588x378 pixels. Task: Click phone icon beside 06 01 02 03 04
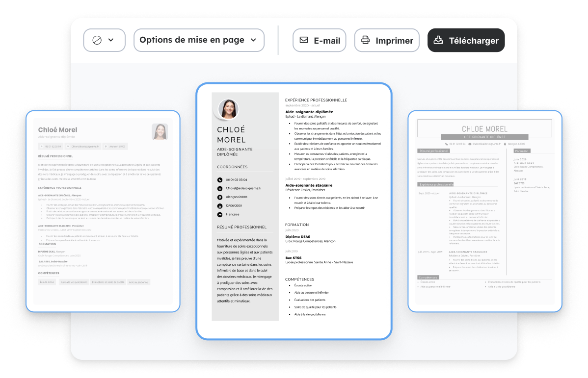tap(220, 180)
